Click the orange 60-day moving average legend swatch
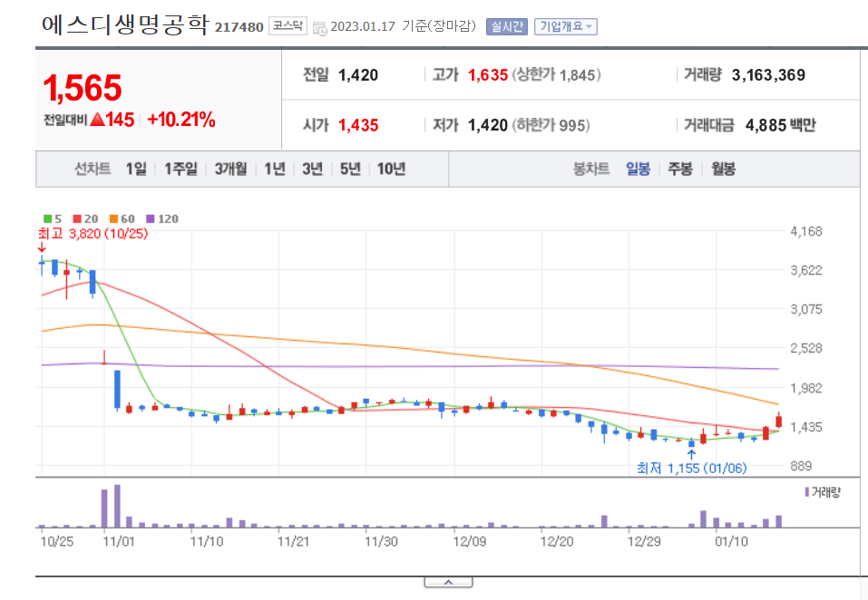 (x=113, y=219)
